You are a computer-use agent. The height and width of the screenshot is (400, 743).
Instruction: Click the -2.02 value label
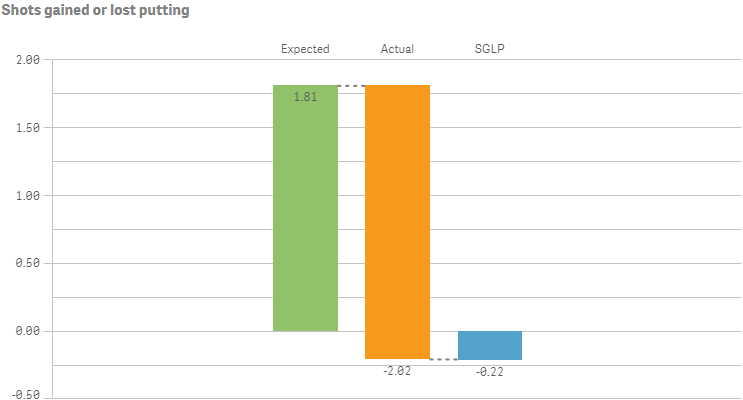(396, 370)
